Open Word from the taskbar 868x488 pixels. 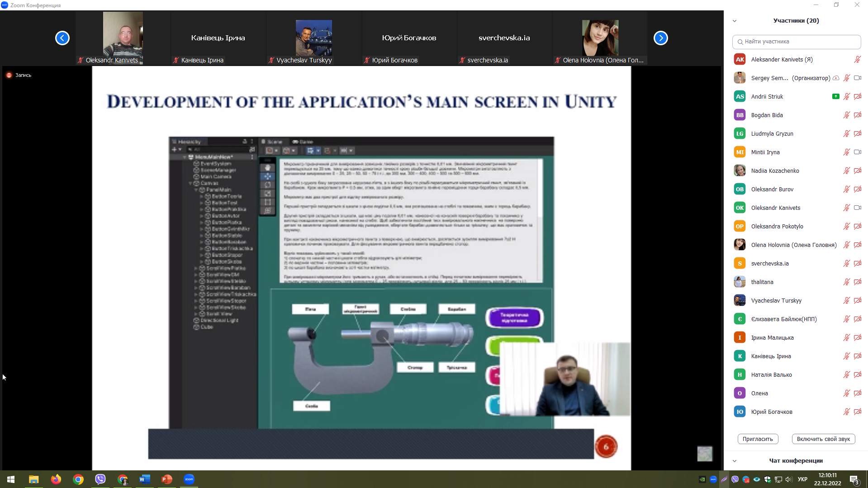pyautogui.click(x=145, y=479)
